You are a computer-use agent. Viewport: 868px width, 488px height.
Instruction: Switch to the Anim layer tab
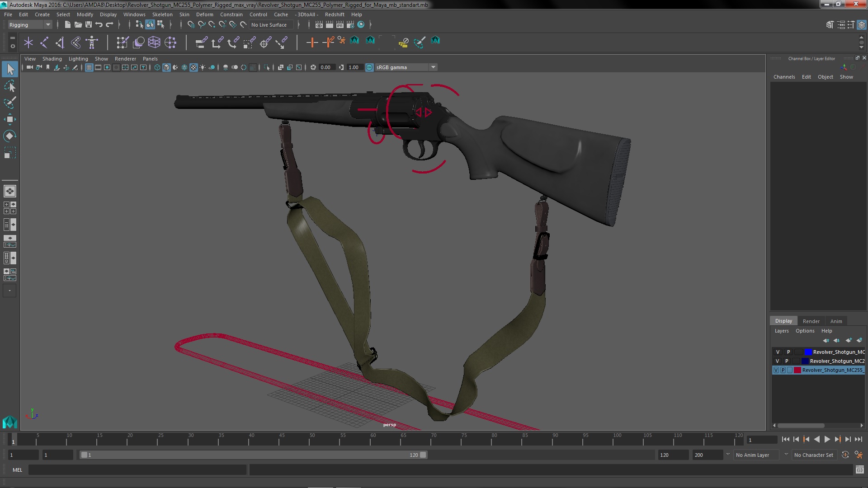pyautogui.click(x=836, y=321)
